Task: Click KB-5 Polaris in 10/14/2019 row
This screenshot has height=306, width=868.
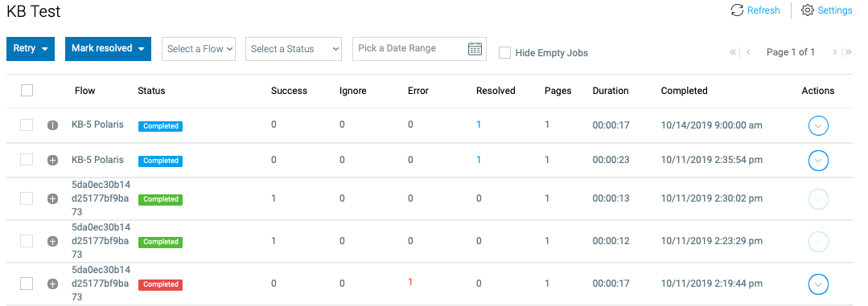Action: [x=98, y=124]
